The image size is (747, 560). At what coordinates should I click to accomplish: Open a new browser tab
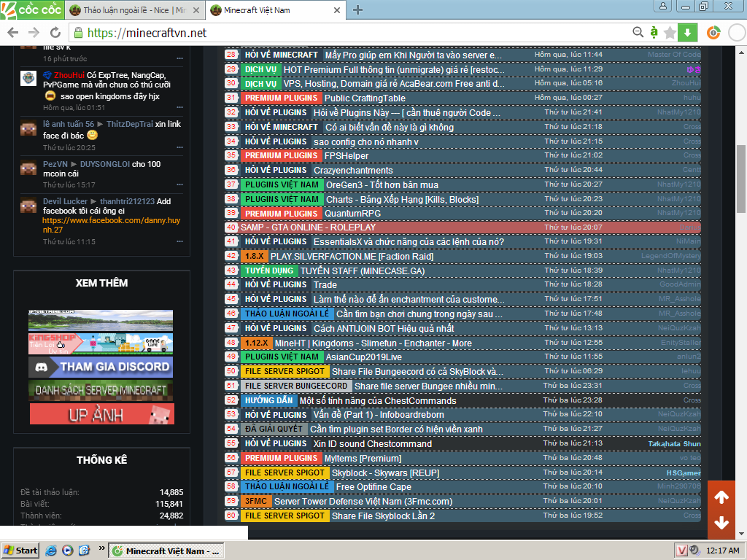[x=357, y=9]
